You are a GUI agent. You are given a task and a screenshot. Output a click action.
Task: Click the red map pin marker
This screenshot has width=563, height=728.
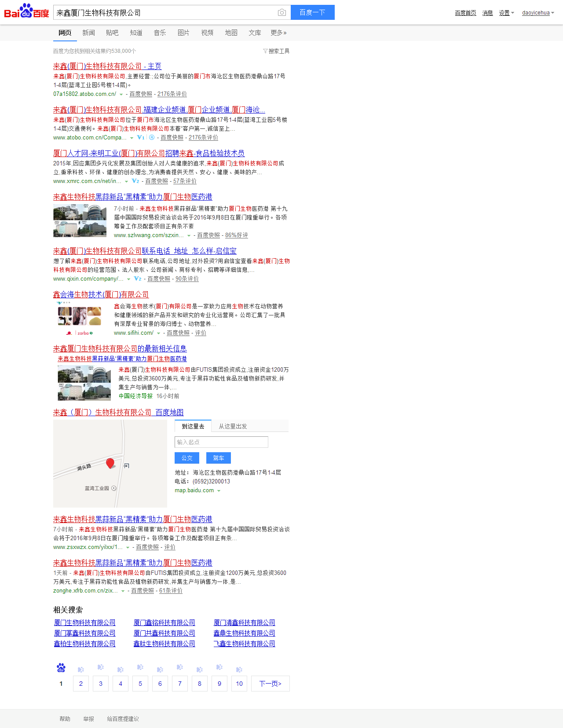(110, 463)
